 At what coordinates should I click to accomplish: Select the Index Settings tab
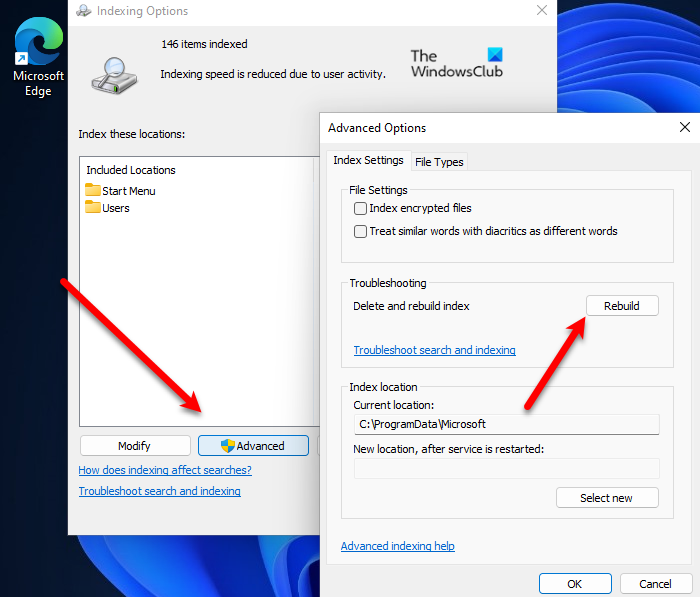(x=368, y=160)
